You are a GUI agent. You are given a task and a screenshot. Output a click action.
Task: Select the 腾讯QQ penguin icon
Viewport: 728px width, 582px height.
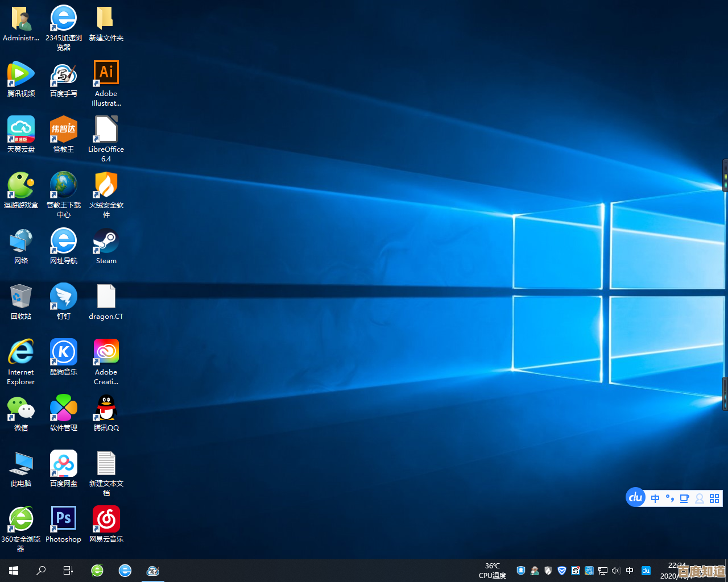pos(106,408)
